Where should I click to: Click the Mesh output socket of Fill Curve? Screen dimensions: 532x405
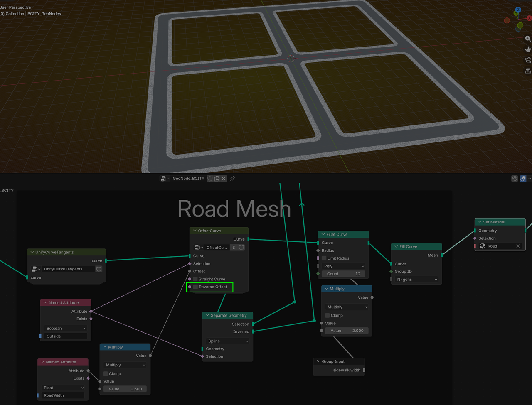(441, 255)
